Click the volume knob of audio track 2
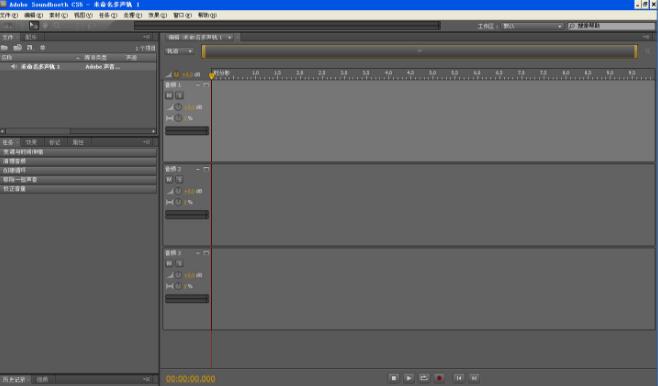The width and height of the screenshot is (658, 386). point(178,191)
